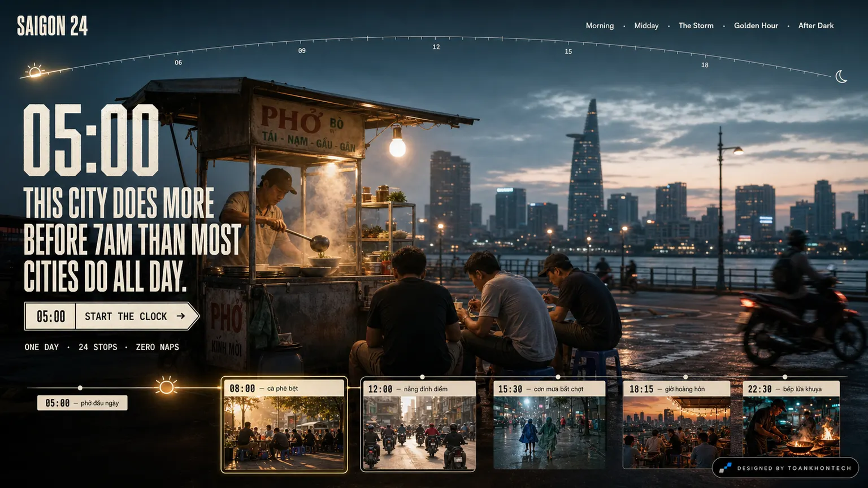Click the SAIGON 24 logo
The width and height of the screenshot is (868, 488).
click(x=52, y=26)
